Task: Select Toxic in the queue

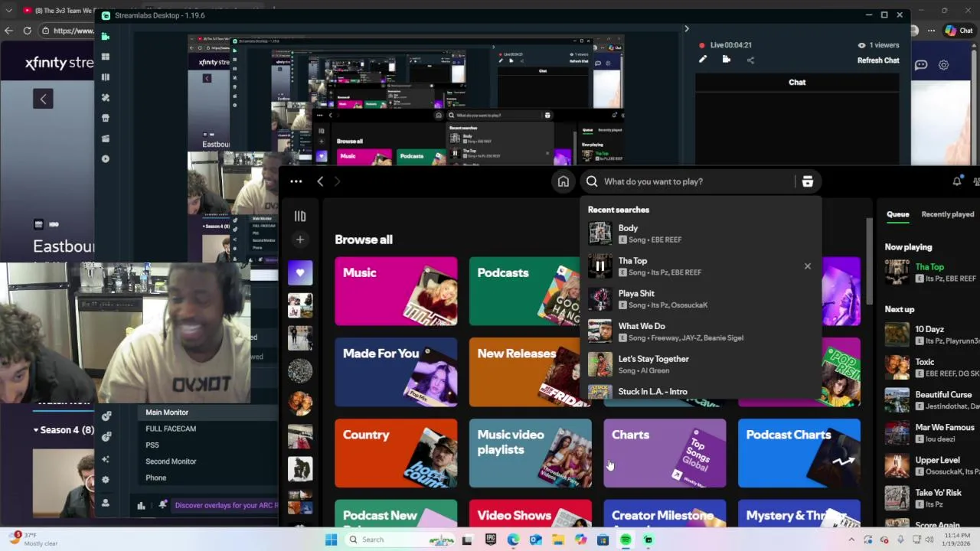Action: 931,367
